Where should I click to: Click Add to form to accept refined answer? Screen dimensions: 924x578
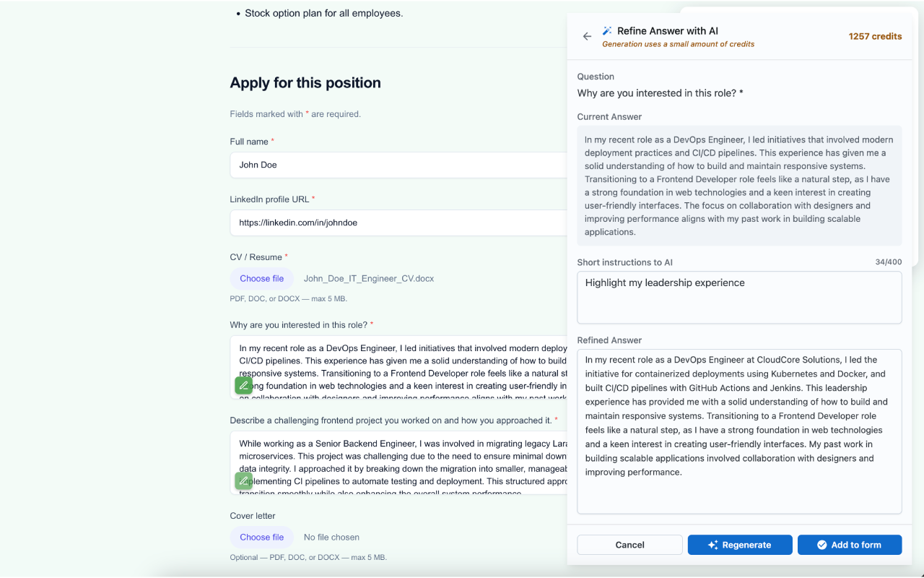tap(850, 545)
